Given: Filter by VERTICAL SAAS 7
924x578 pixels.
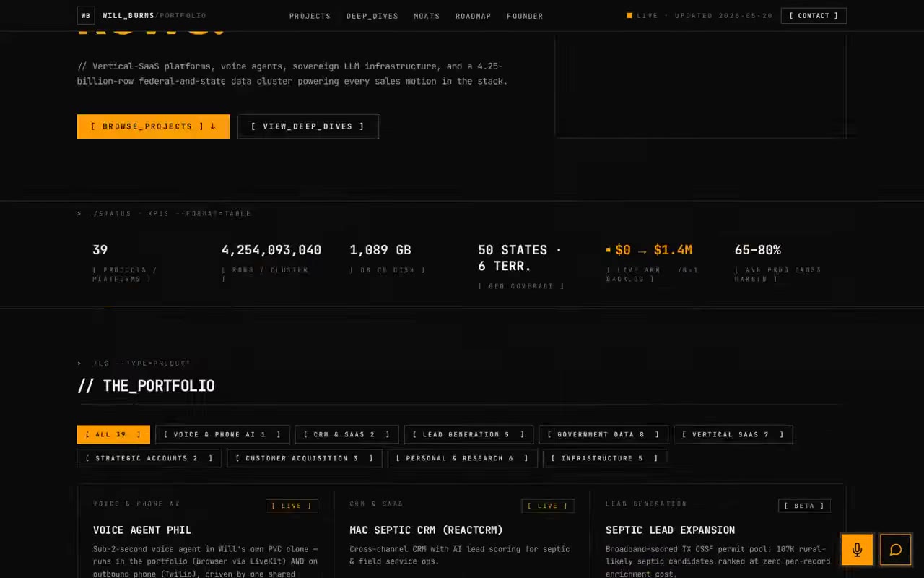Looking at the screenshot, I should pos(733,434).
